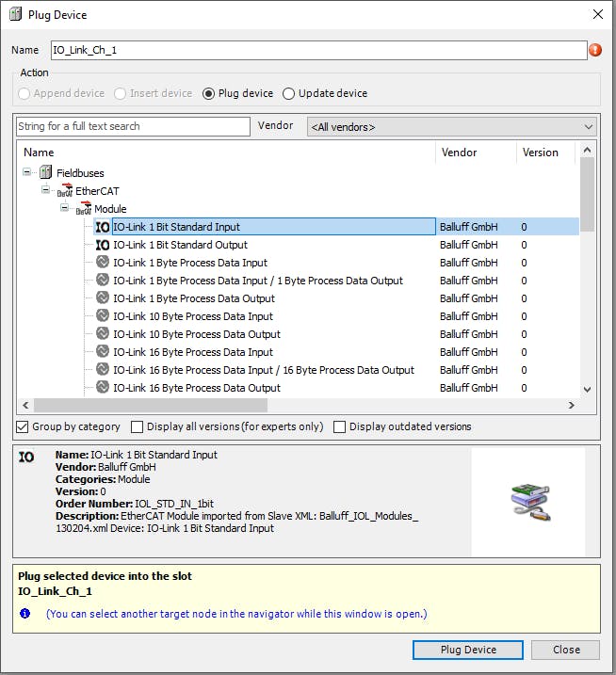Click icon beside IO-Link 1 Byte Process Data Input
616x675 pixels.
tap(103, 262)
